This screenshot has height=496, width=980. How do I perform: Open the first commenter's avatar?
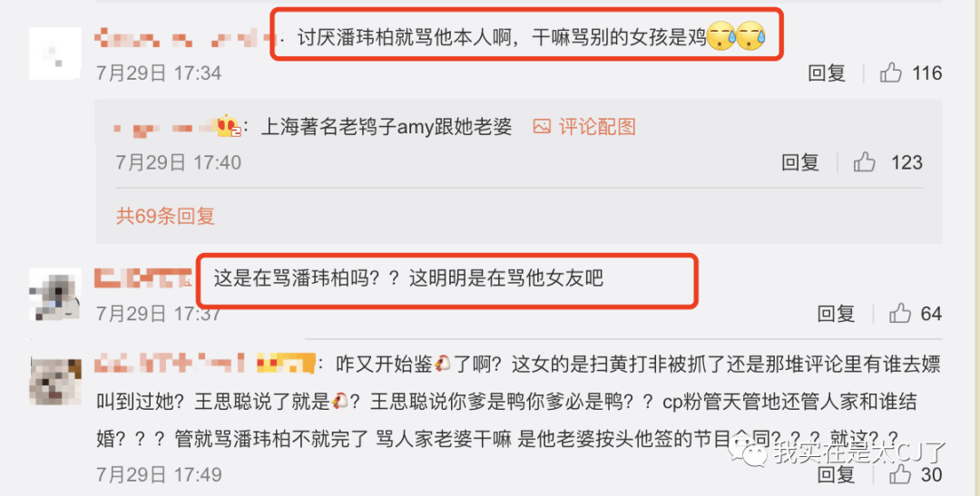point(55,53)
